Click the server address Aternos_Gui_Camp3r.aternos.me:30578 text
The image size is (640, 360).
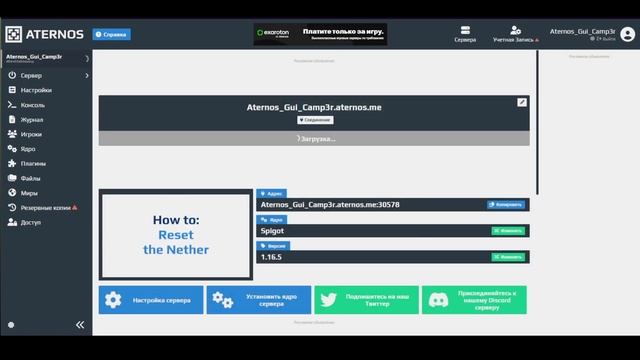tap(330, 204)
